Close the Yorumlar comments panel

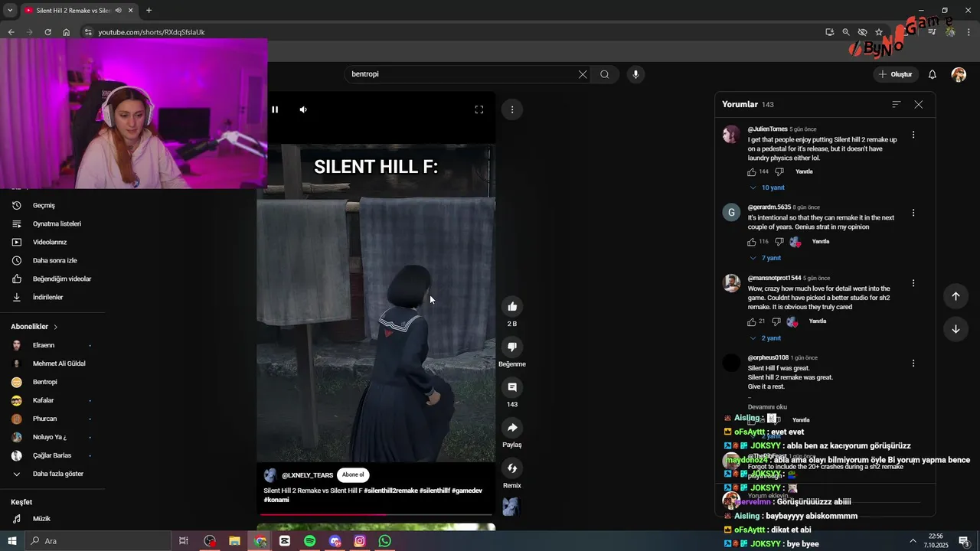[x=919, y=104]
